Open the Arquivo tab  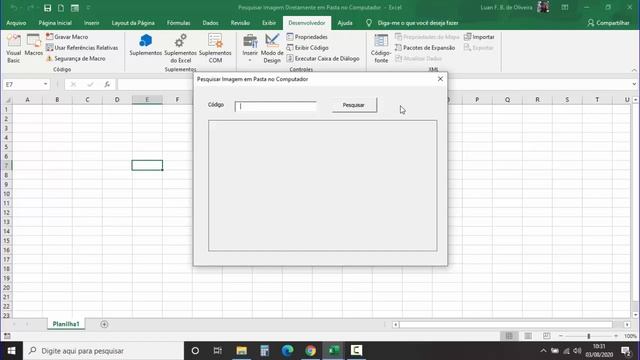point(16,23)
